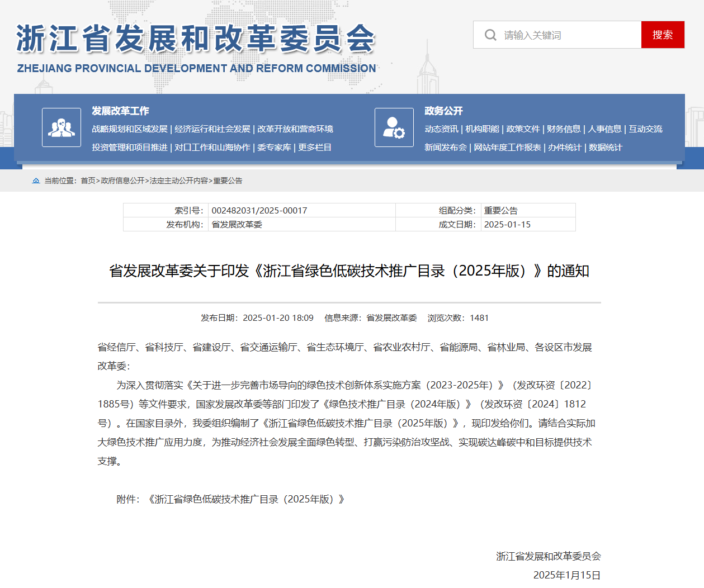Screen dimensions: 704x588
Task: Open 机构职能 menu link
Action: 483,129
